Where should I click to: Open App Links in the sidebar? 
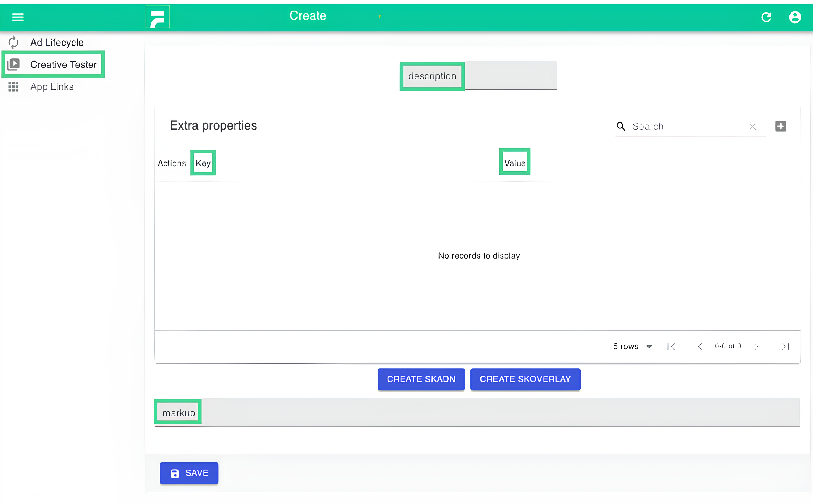52,87
